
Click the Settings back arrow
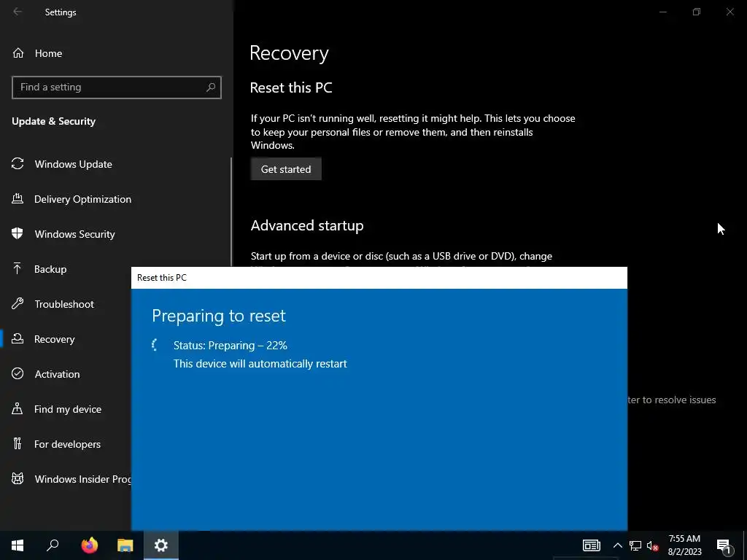click(x=18, y=12)
